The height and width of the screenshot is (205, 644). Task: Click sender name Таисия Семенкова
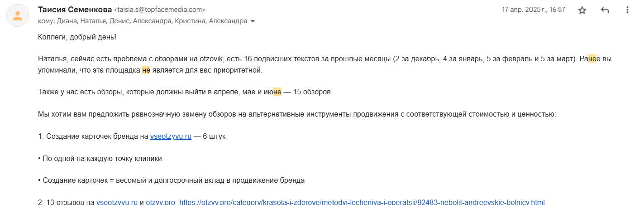pyautogui.click(x=75, y=10)
